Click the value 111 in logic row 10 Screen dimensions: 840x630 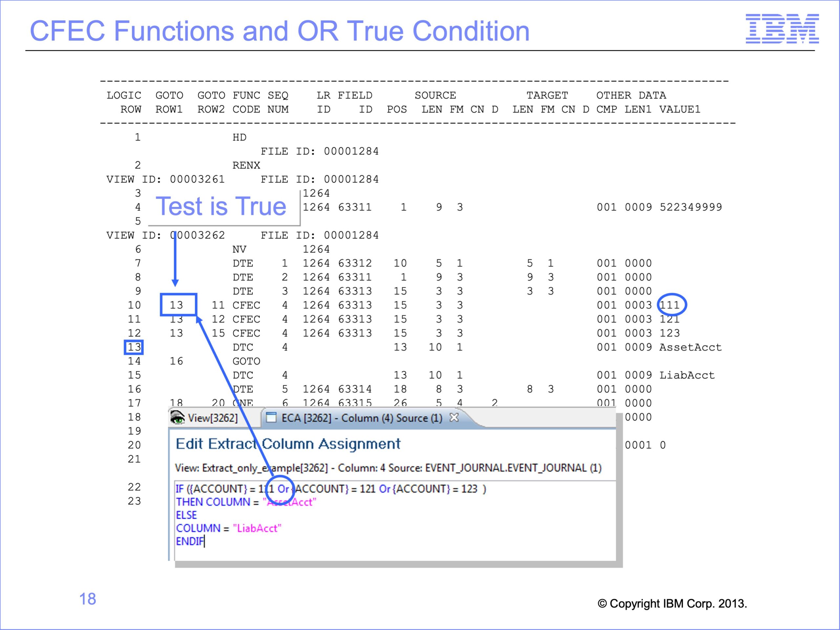tap(669, 305)
